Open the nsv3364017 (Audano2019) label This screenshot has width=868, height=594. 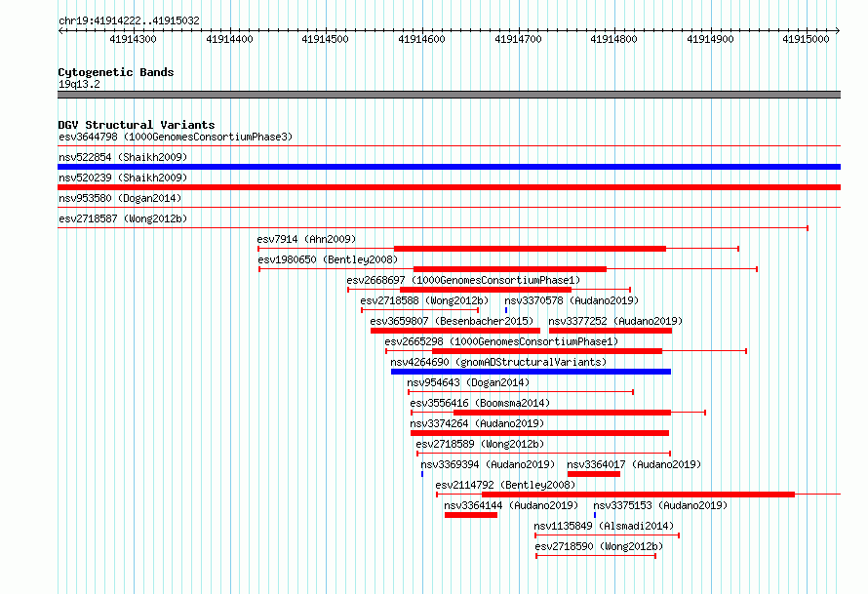click(634, 464)
